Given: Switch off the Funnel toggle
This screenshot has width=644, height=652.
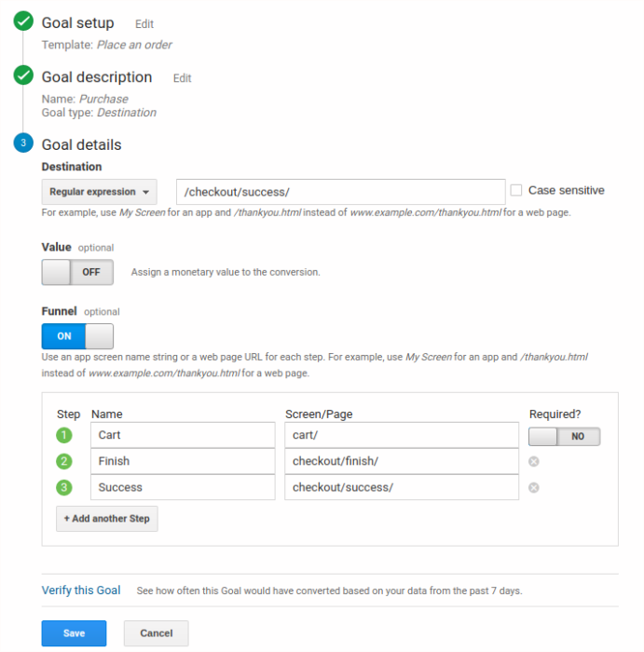Looking at the screenshot, I should [77, 336].
